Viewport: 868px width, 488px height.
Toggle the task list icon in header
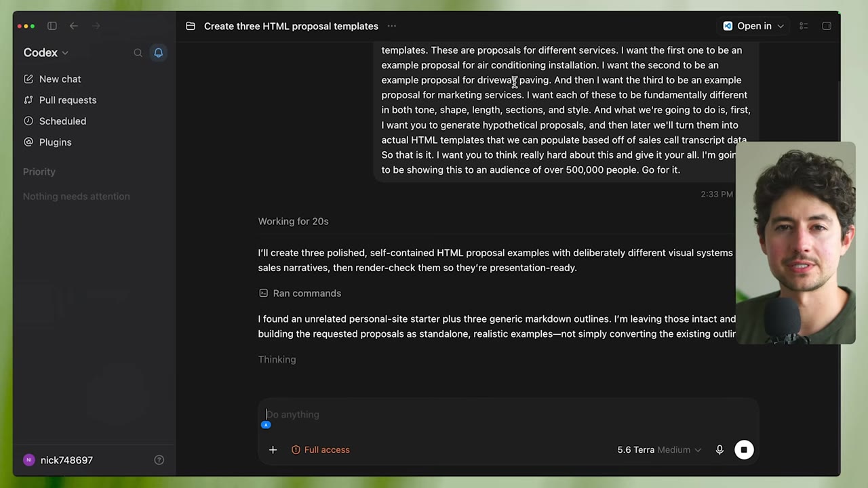(x=804, y=26)
